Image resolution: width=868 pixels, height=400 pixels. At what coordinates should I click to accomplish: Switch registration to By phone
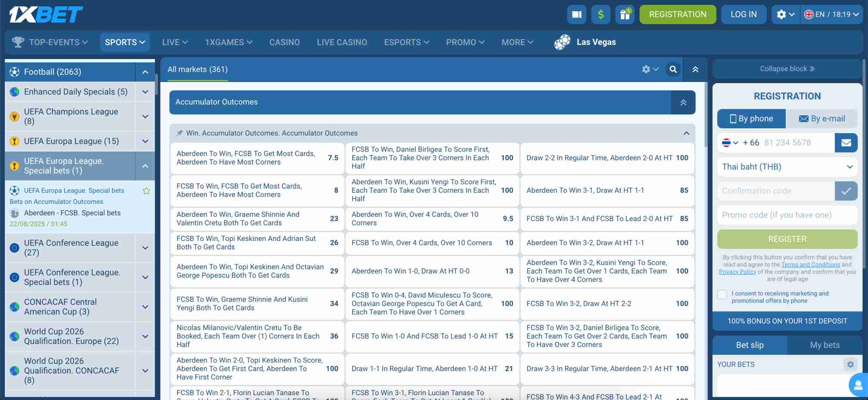[751, 119]
